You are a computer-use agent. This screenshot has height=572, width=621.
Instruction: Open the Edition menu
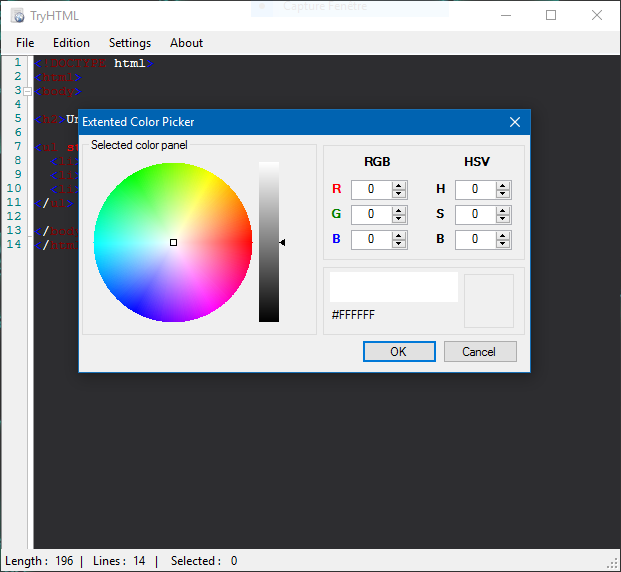71,43
